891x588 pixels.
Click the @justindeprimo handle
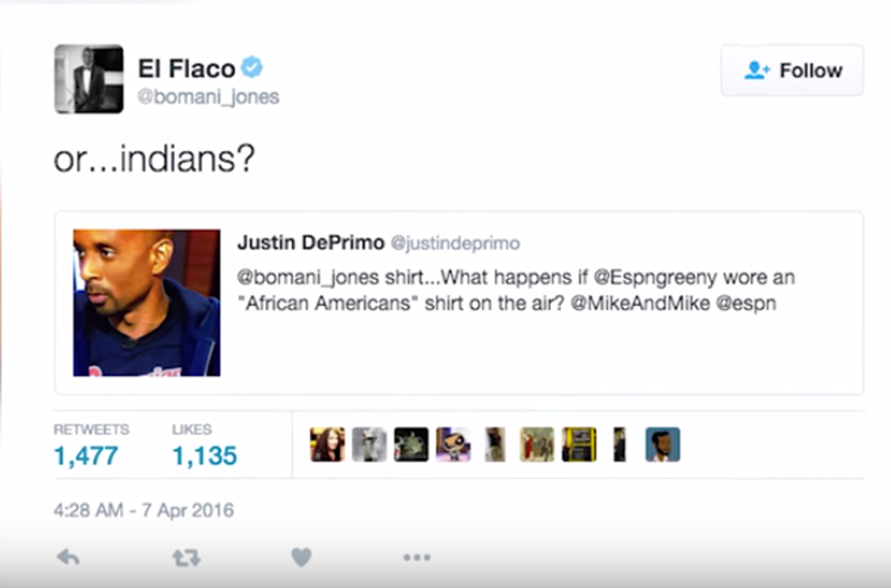tap(456, 244)
